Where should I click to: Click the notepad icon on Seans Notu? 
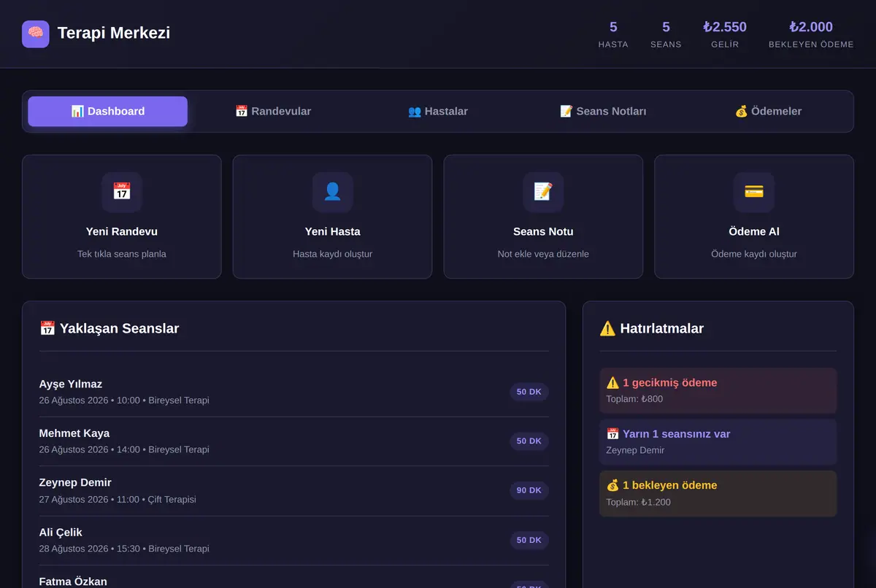tap(543, 192)
